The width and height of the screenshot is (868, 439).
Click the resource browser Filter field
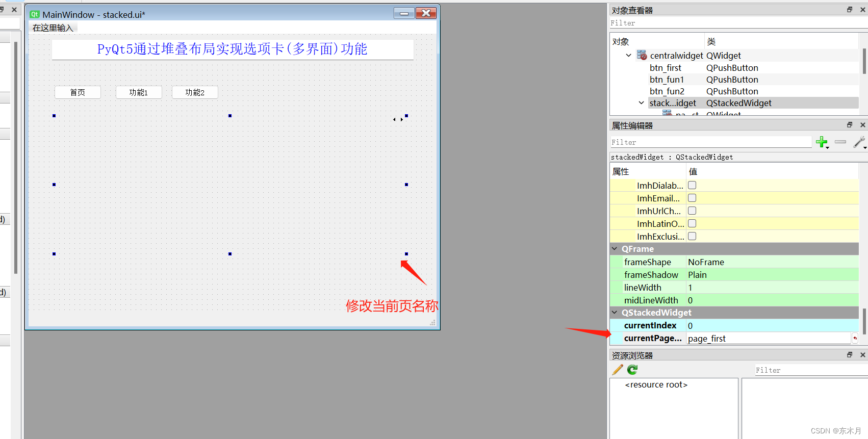click(x=811, y=370)
